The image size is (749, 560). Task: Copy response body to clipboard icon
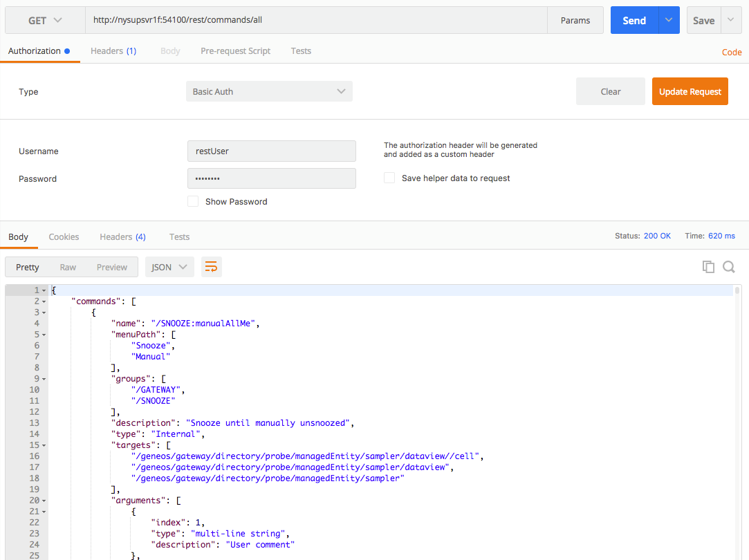(x=708, y=267)
